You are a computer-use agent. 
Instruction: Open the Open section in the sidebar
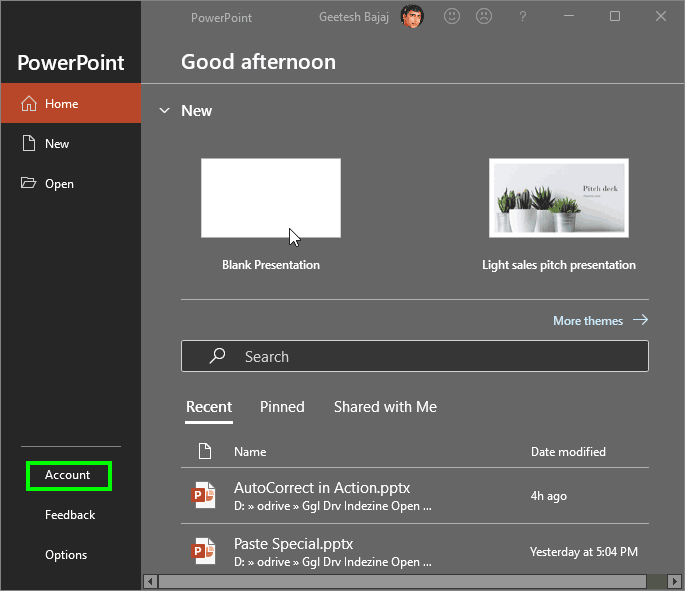pos(71,183)
